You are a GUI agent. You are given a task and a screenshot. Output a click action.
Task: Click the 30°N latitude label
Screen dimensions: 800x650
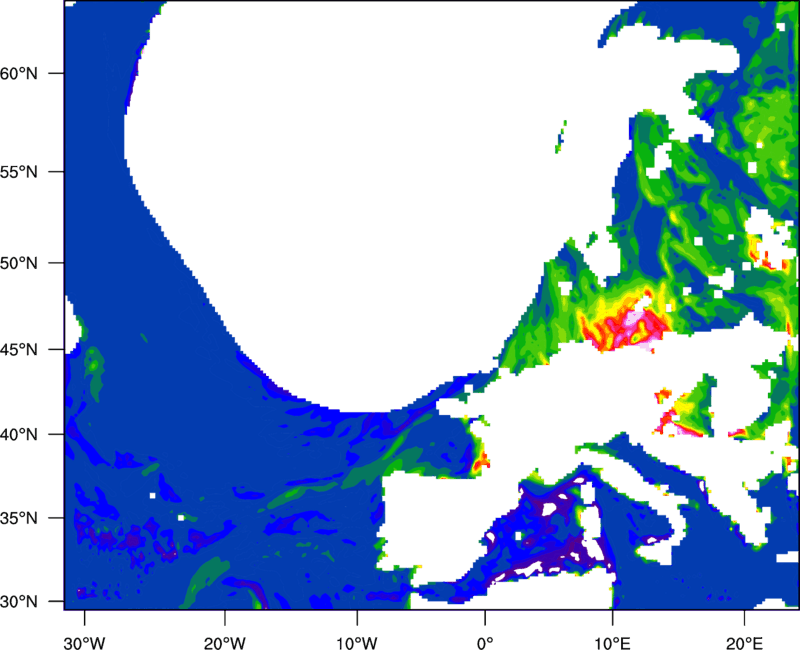[19, 602]
